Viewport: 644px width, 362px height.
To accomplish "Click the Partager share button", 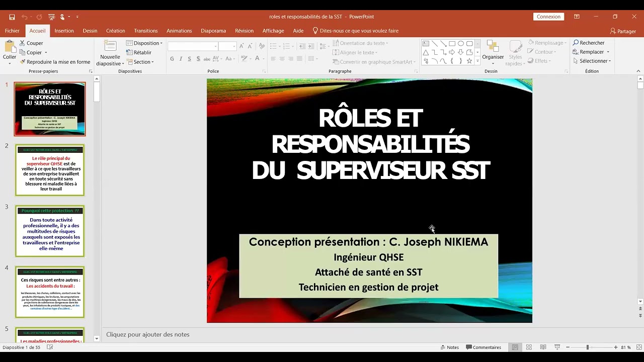I will [623, 31].
